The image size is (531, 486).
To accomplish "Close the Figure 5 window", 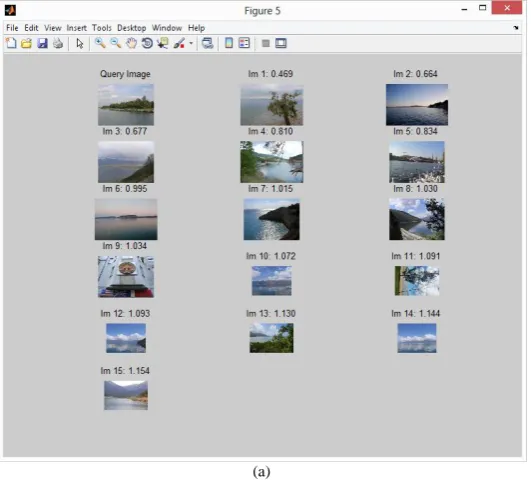I will point(507,8).
